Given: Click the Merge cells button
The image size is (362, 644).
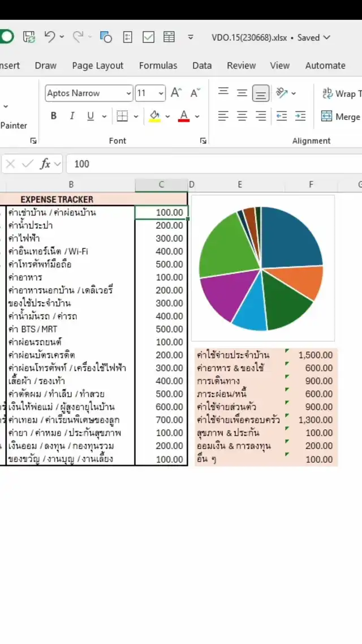Looking at the screenshot, I should pos(341,117).
